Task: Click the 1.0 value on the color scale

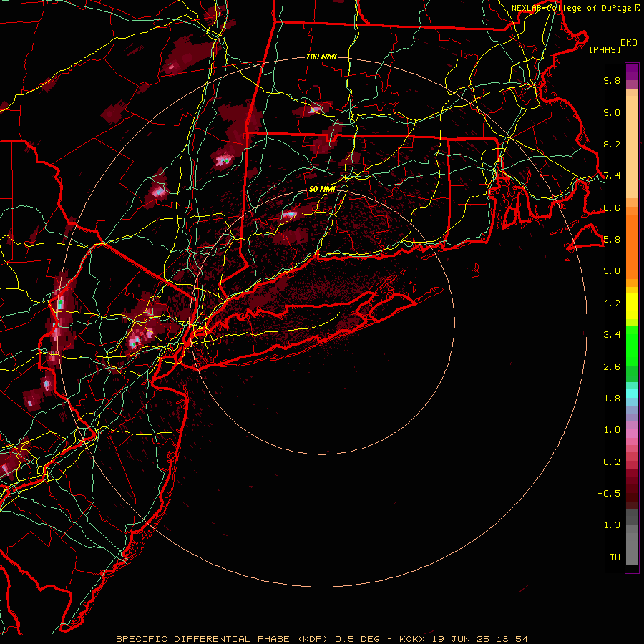Action: tap(612, 430)
